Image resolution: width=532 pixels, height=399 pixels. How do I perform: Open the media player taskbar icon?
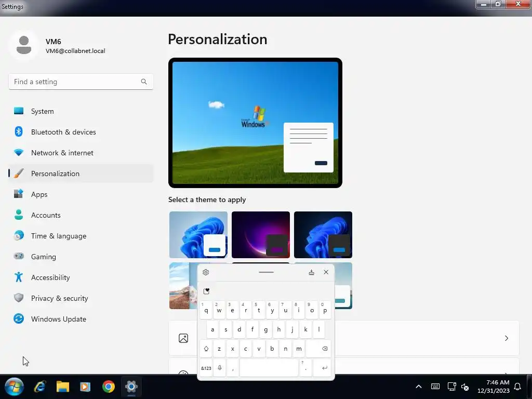[x=85, y=387]
